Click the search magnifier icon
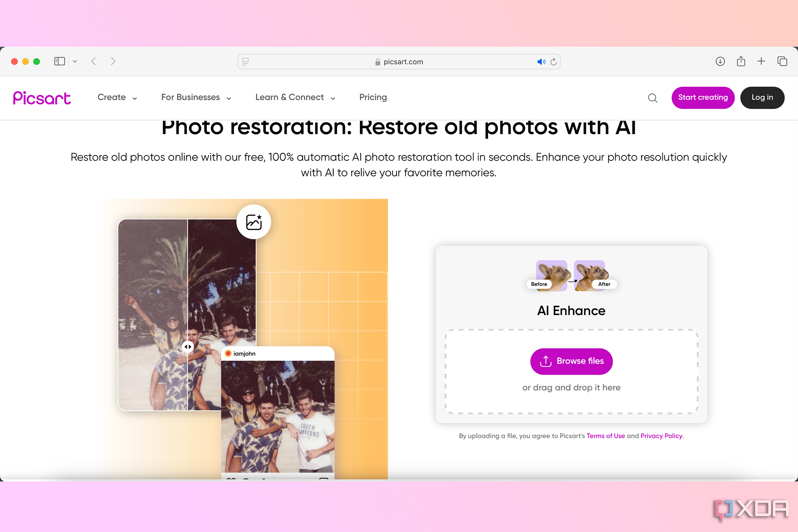This screenshot has width=798, height=532. (652, 97)
